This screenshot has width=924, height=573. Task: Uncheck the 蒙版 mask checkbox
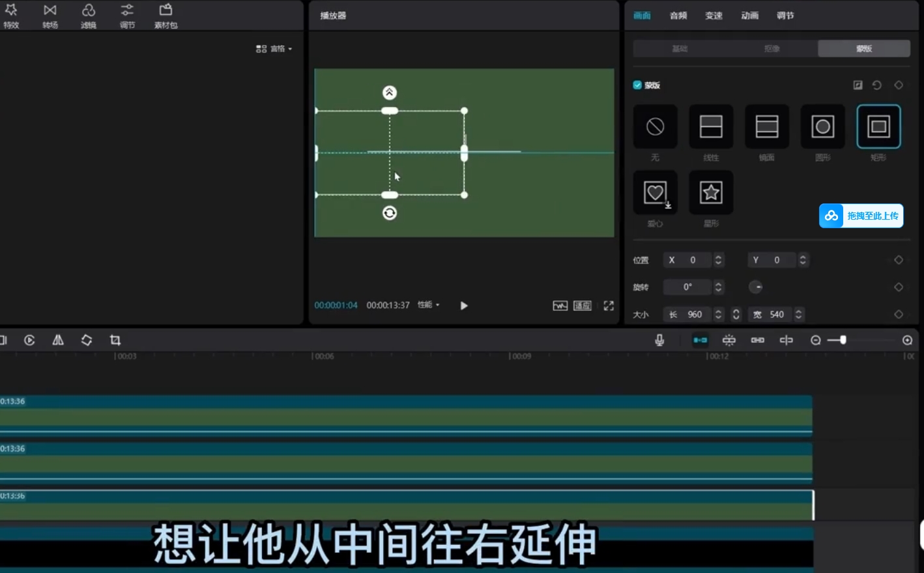coord(637,85)
